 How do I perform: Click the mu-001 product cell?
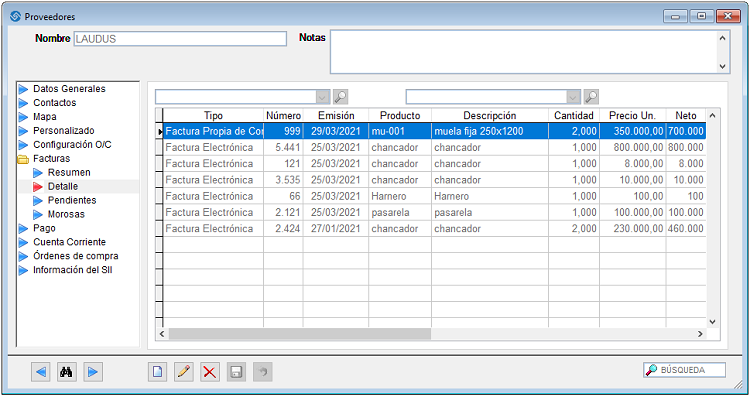pyautogui.click(x=400, y=131)
